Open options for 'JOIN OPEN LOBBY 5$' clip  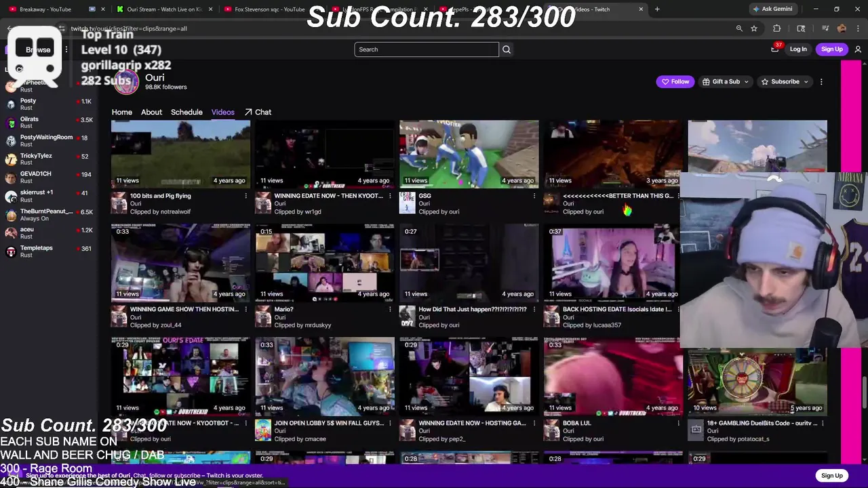tap(390, 423)
